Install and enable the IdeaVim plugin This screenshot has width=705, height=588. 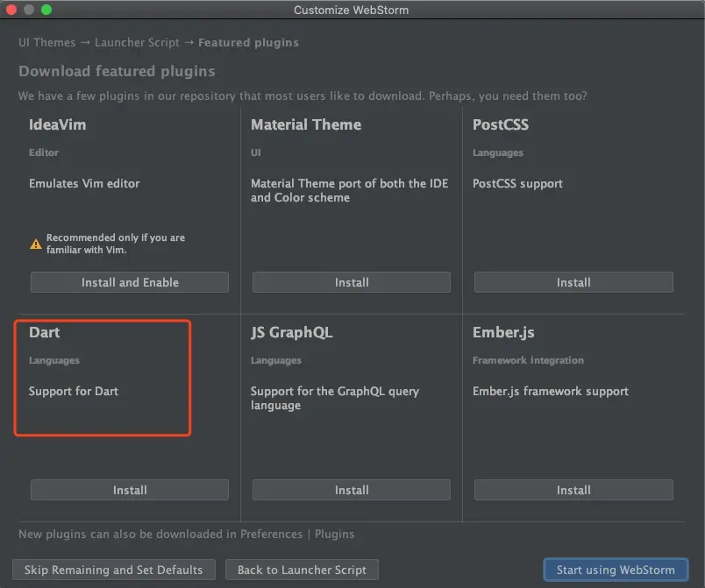pyautogui.click(x=130, y=282)
